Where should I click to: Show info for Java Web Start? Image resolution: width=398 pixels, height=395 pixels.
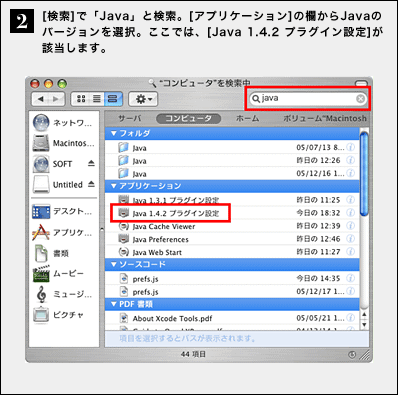(x=350, y=252)
